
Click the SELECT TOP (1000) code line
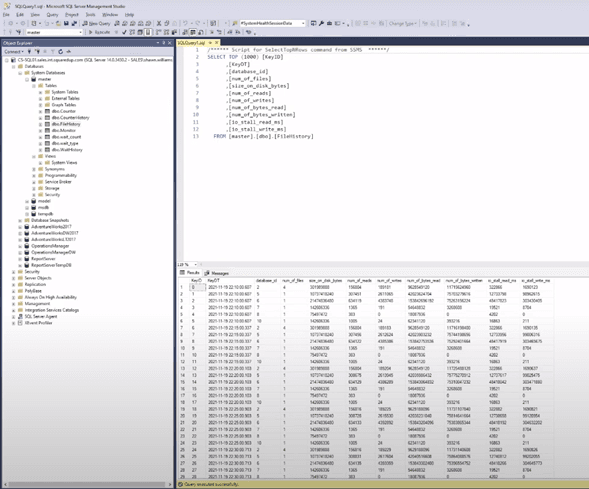[246, 57]
